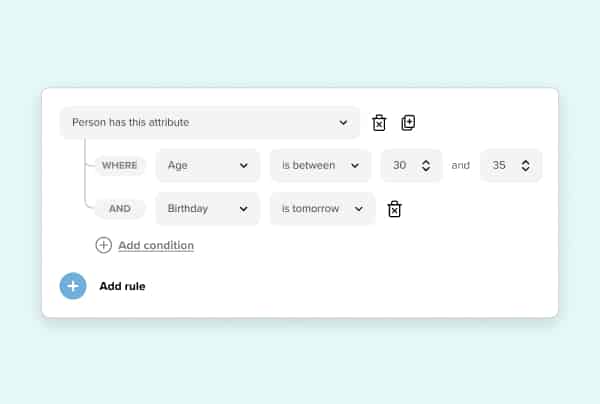
Task: Click the Add rule label
Action: pyautogui.click(x=122, y=286)
